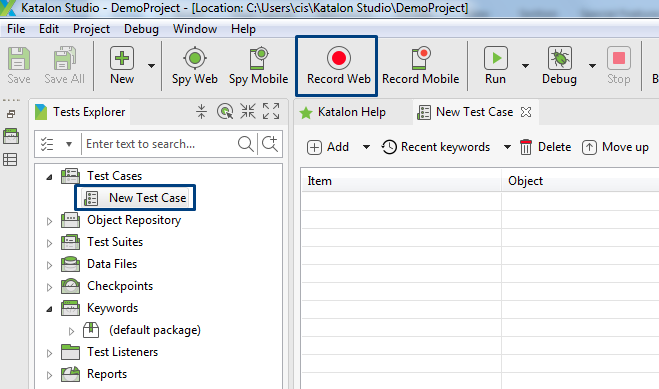659x389 pixels.
Task: Open the Recent keywords dropdown arrow
Action: (x=507, y=147)
